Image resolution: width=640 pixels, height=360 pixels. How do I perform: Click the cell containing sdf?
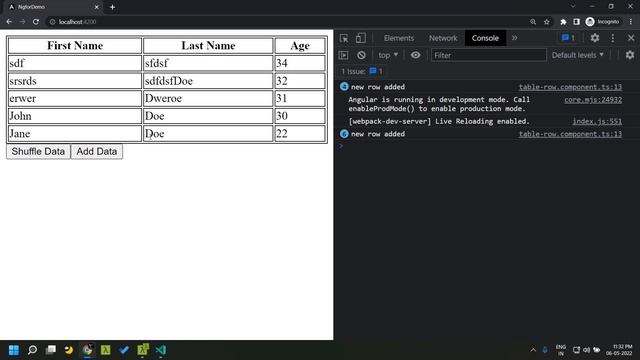click(75, 63)
